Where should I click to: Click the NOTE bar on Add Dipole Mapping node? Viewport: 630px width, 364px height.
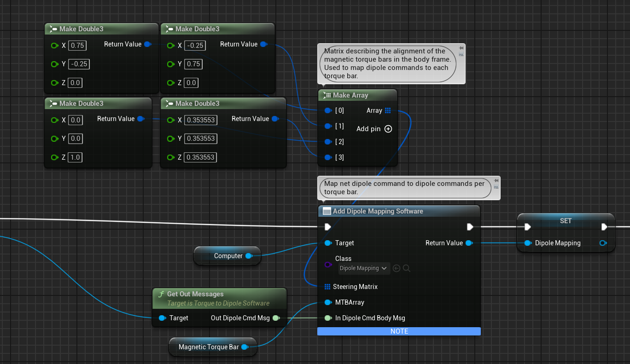pos(399,331)
